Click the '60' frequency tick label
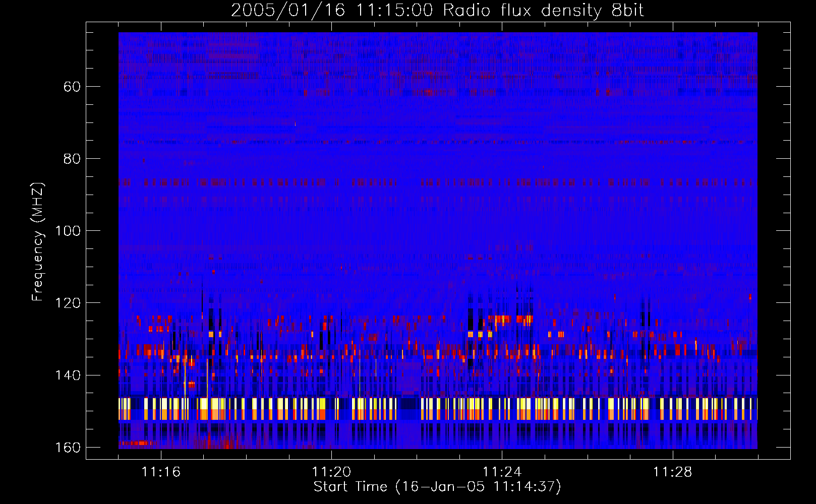816x504 pixels. (x=72, y=87)
